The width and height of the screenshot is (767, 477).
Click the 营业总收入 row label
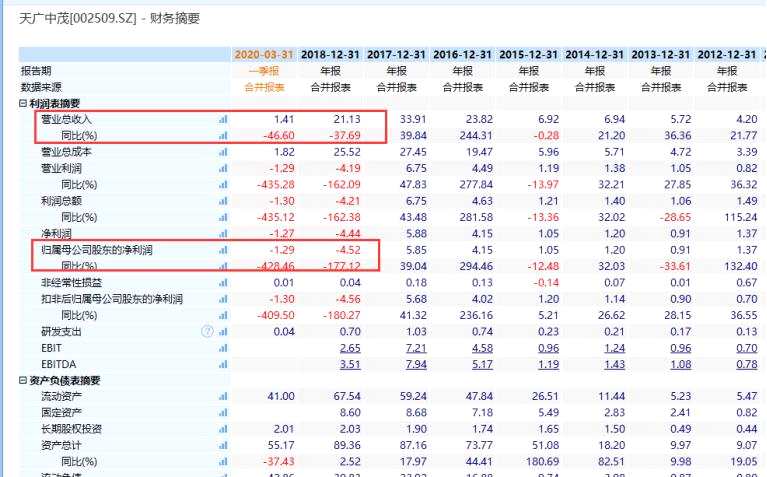tap(66, 119)
